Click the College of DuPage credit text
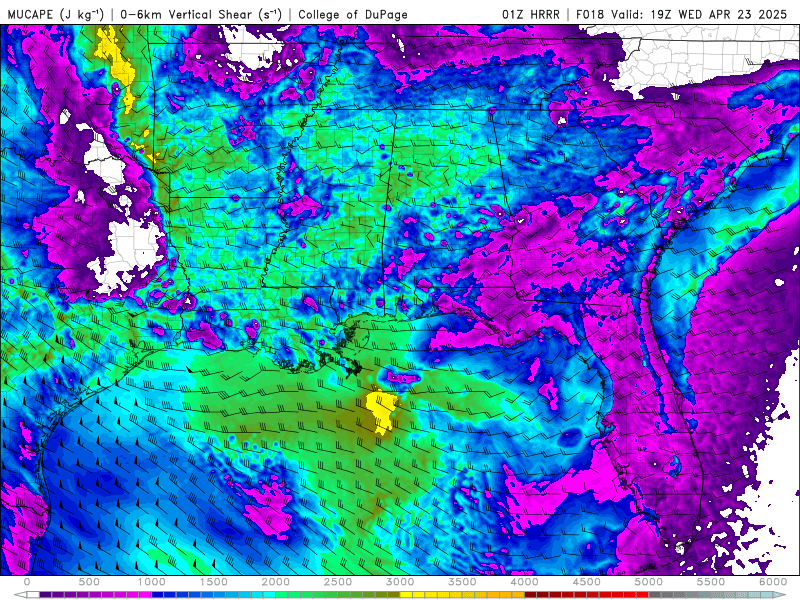 tap(353, 14)
